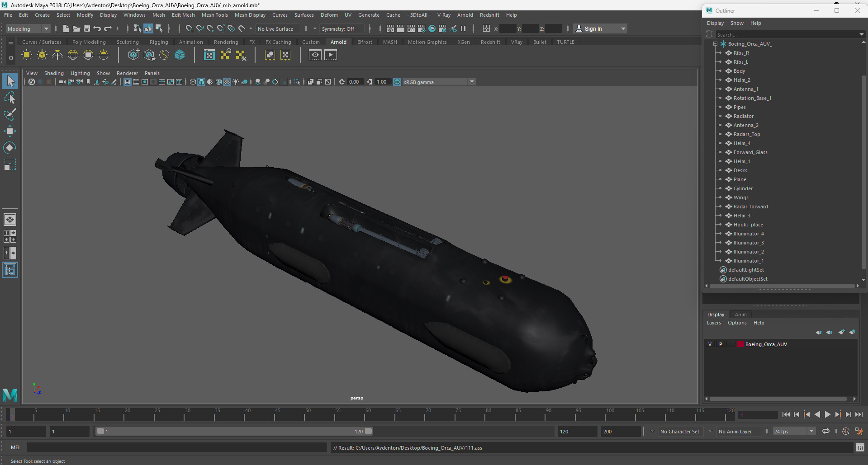Screen dimensions: 868x465
Task: Open a scene with folder icon
Action: [76, 28]
